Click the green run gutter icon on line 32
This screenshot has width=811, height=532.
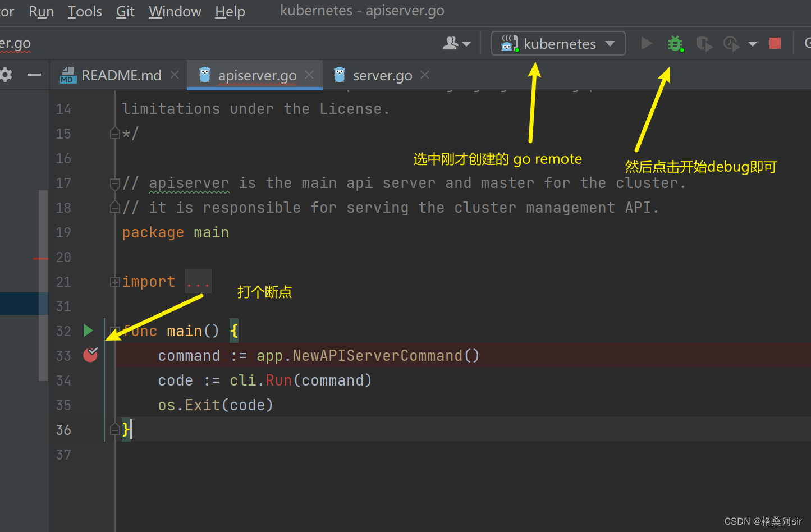tap(88, 331)
